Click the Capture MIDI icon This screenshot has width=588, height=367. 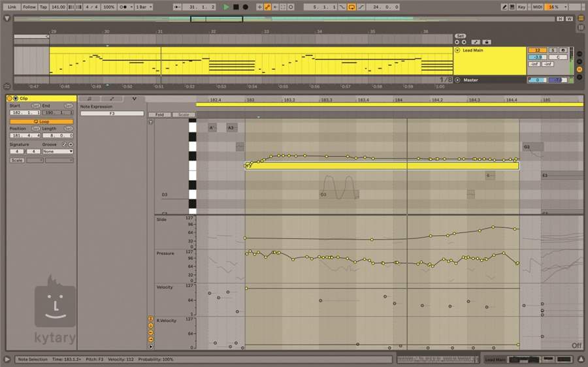pos(283,7)
